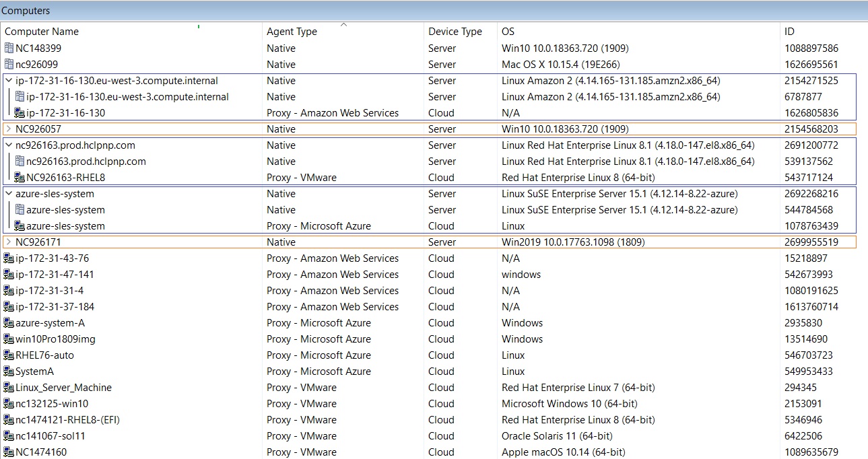Expand the NC926057 computer group

click(8, 129)
